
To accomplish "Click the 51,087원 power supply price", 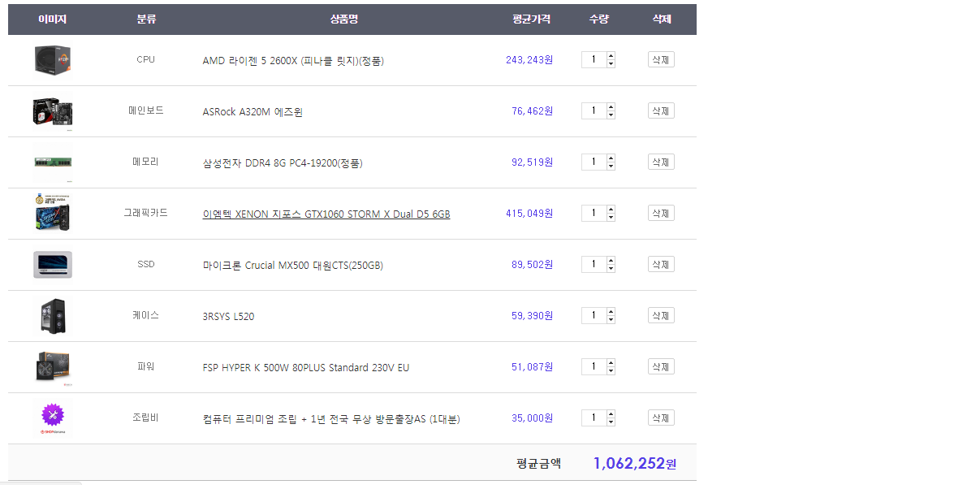I will 533,367.
